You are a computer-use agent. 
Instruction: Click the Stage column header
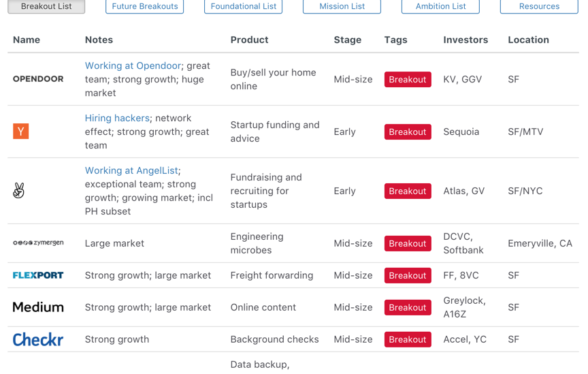pyautogui.click(x=348, y=40)
